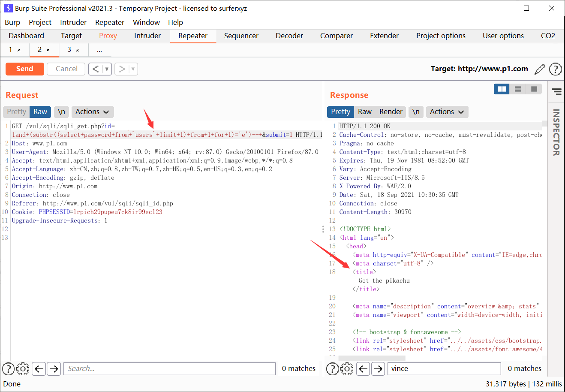
Task: Switch to the Intruder tab
Action: (147, 36)
